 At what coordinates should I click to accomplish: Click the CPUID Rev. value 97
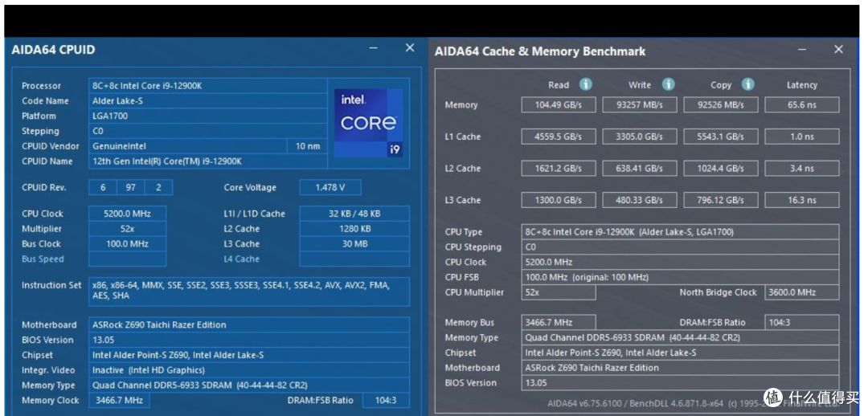click(x=131, y=188)
